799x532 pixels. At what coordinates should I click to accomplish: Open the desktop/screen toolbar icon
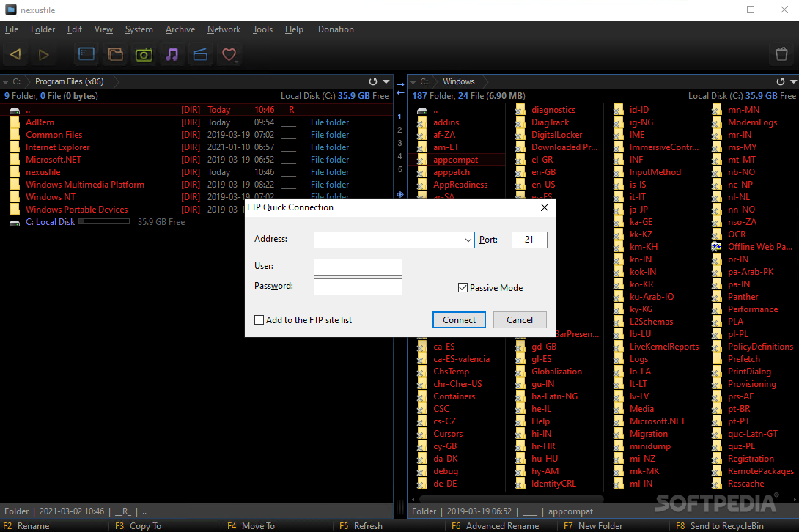[86, 54]
